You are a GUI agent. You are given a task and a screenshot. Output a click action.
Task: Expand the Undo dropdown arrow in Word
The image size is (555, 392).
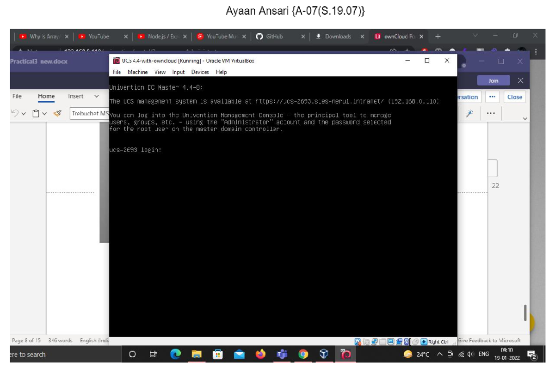tap(24, 113)
